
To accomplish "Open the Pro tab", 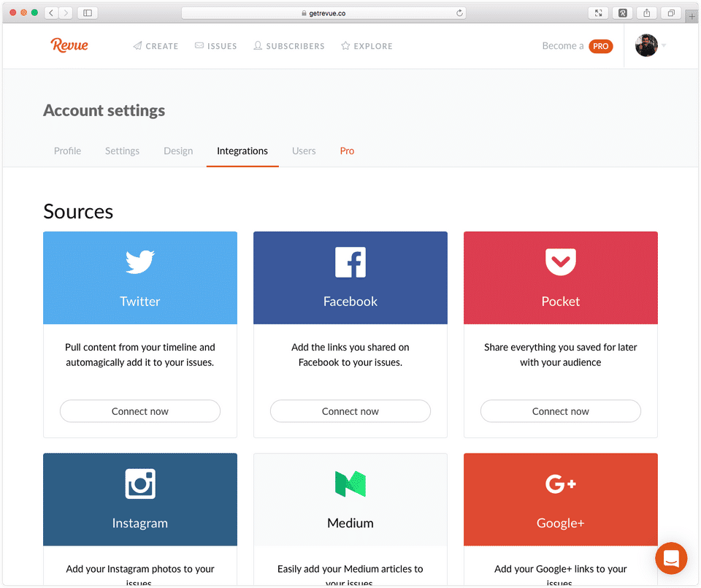I will coord(347,151).
